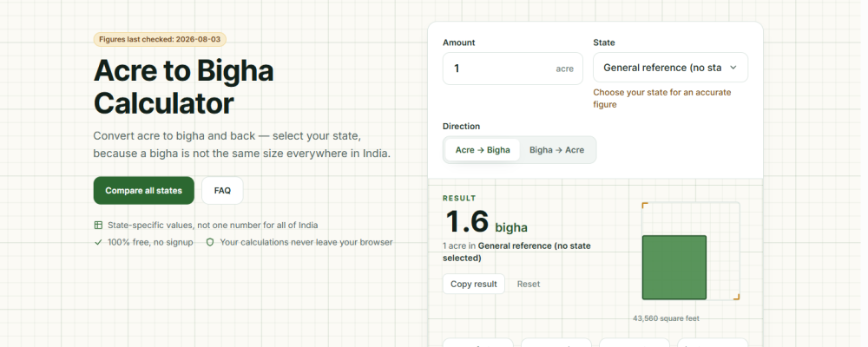
Task: Click the 'Figures last checked' date badge
Action: pyautogui.click(x=160, y=39)
